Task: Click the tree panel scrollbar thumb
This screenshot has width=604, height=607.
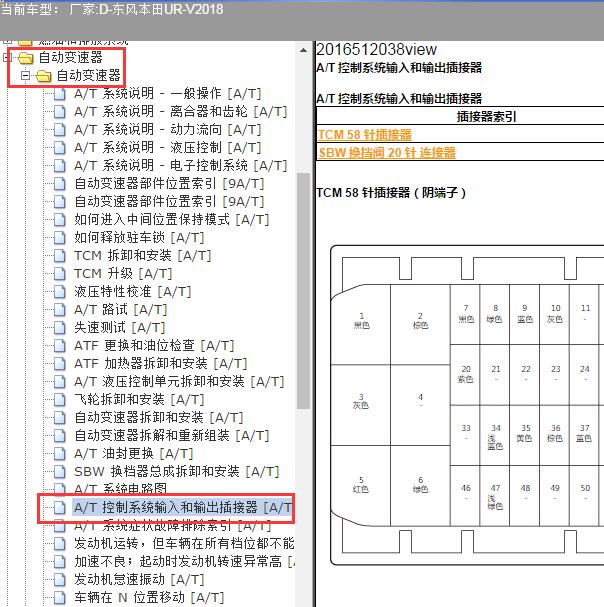Action: [304, 290]
